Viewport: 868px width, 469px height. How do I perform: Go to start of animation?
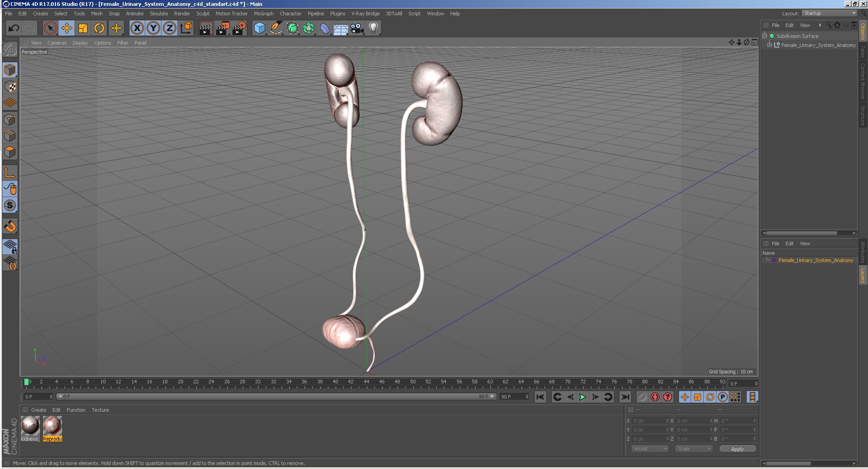[540, 397]
